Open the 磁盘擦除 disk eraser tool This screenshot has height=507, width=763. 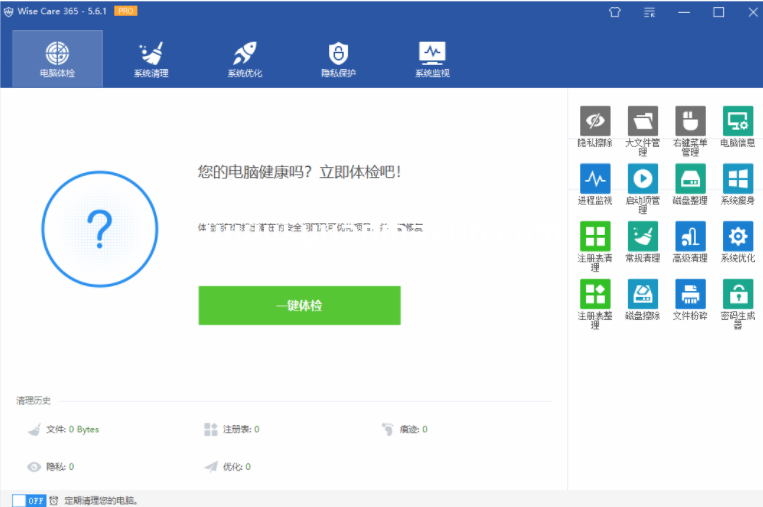click(x=642, y=300)
